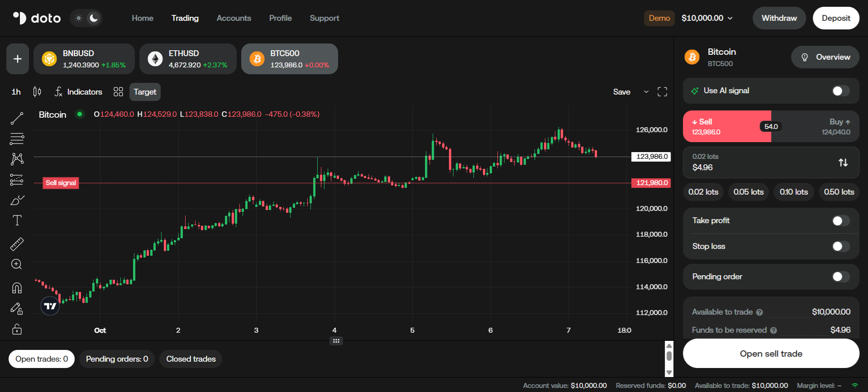Screen dimensions: 868x392
Task: Show the Pending orders tab
Action: tap(117, 359)
